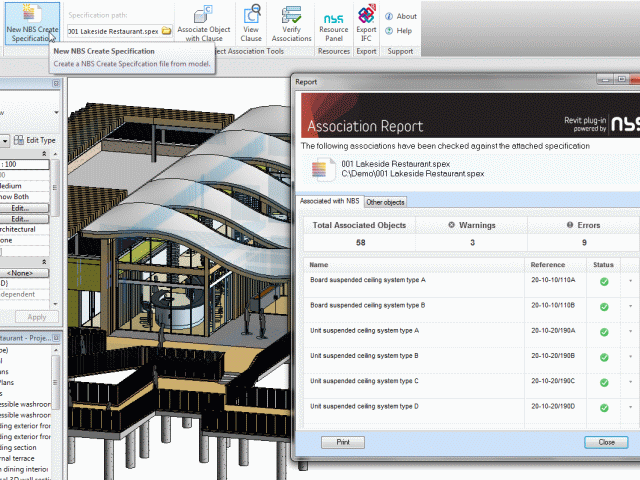Click status checkmark for Unit ceiling type C
Viewport: 640px width, 480px height.
pos(604,383)
